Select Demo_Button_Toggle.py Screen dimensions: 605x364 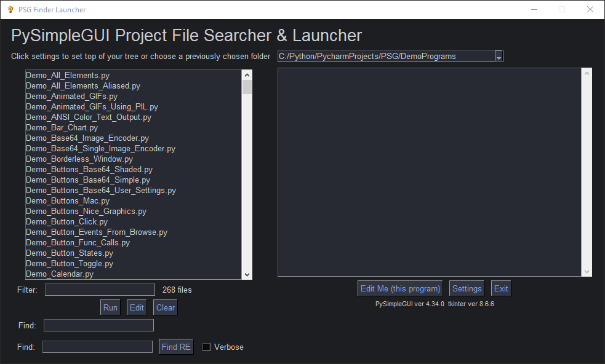(134, 263)
